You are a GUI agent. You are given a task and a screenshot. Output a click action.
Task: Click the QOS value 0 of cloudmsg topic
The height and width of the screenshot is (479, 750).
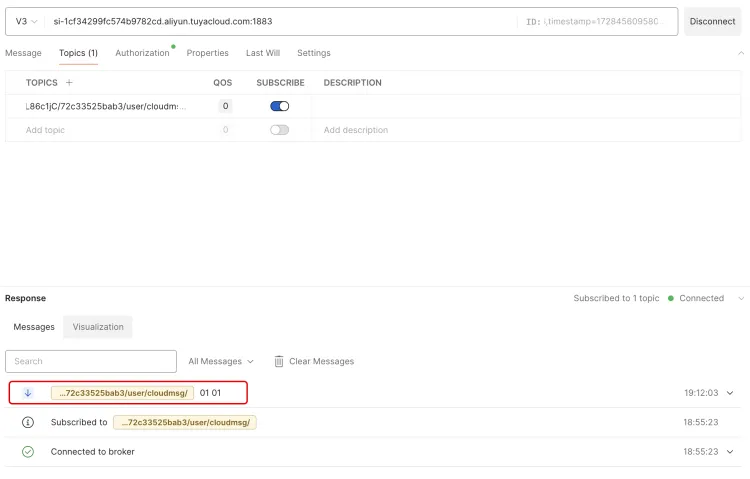pos(225,106)
